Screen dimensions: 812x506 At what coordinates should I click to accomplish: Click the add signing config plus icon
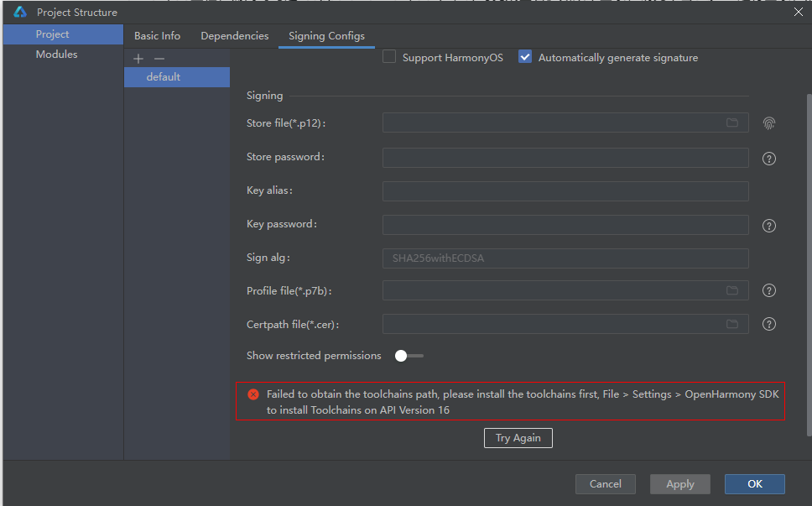point(138,59)
